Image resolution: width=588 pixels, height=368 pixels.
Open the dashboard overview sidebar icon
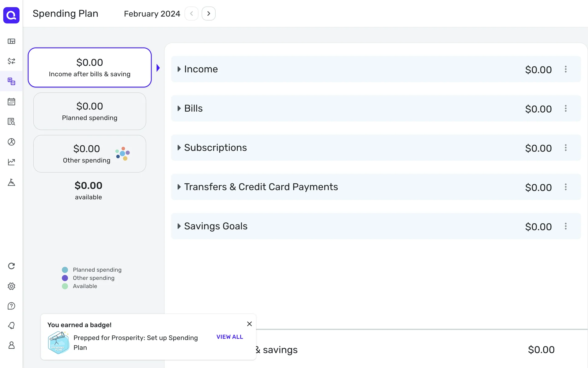tap(11, 41)
